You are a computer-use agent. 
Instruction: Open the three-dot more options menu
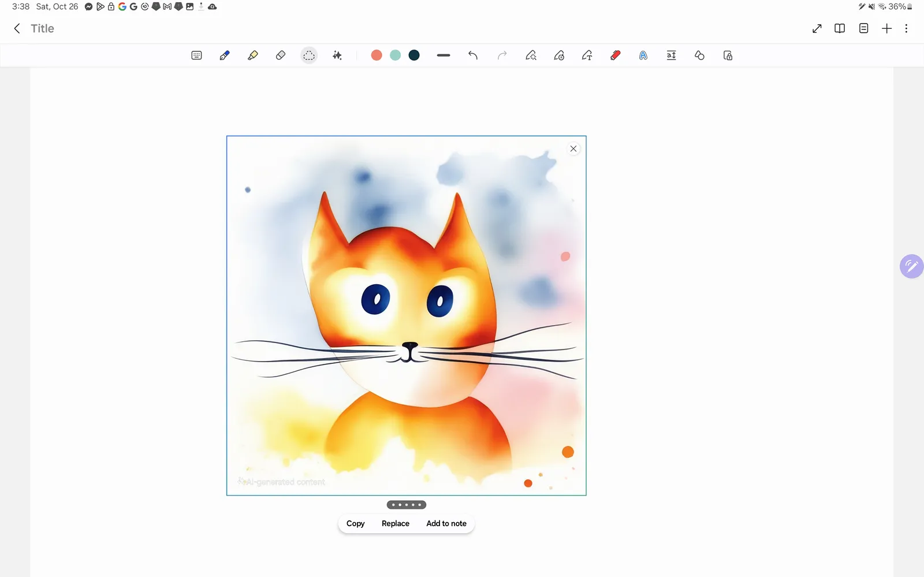(906, 28)
